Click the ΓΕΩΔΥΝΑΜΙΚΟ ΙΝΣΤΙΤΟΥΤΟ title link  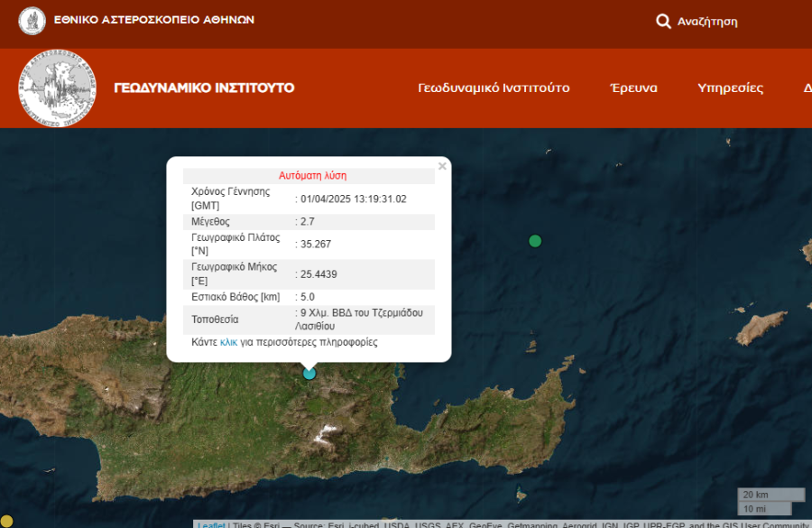point(204,88)
